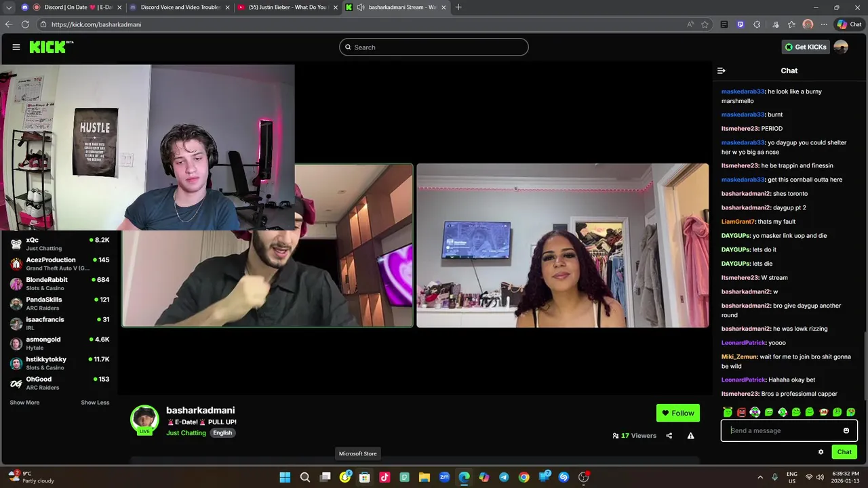Open Edge settings and more menu

tap(824, 24)
